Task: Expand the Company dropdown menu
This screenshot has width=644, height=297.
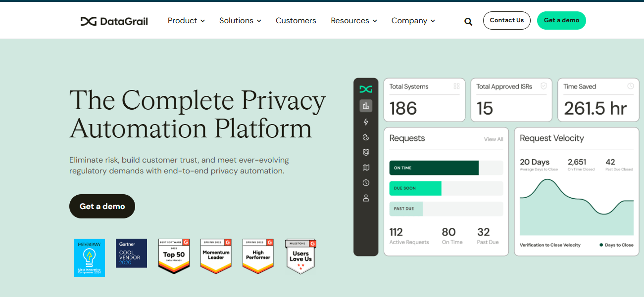Action: (x=413, y=21)
